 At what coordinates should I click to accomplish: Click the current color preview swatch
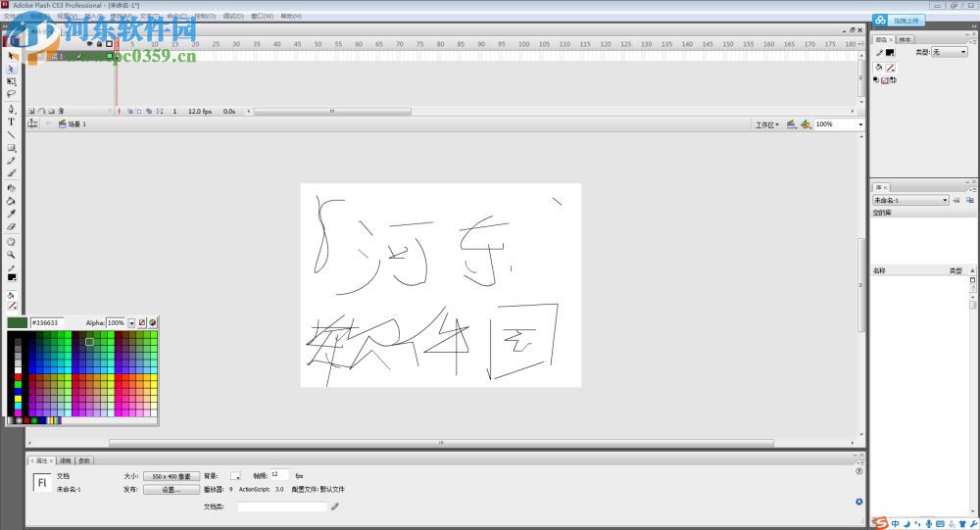[x=18, y=323]
